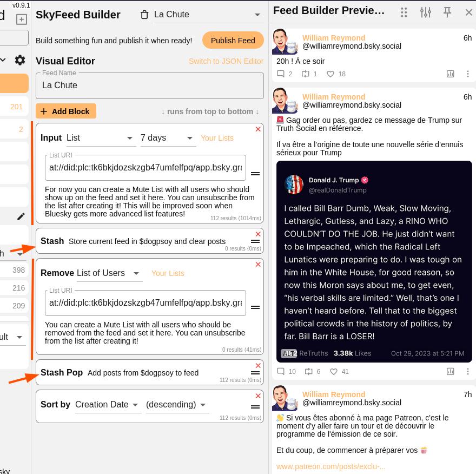Viewport: 476px width, 474px height.
Task: Open Your Lists link in Remove block
Action: (168, 274)
